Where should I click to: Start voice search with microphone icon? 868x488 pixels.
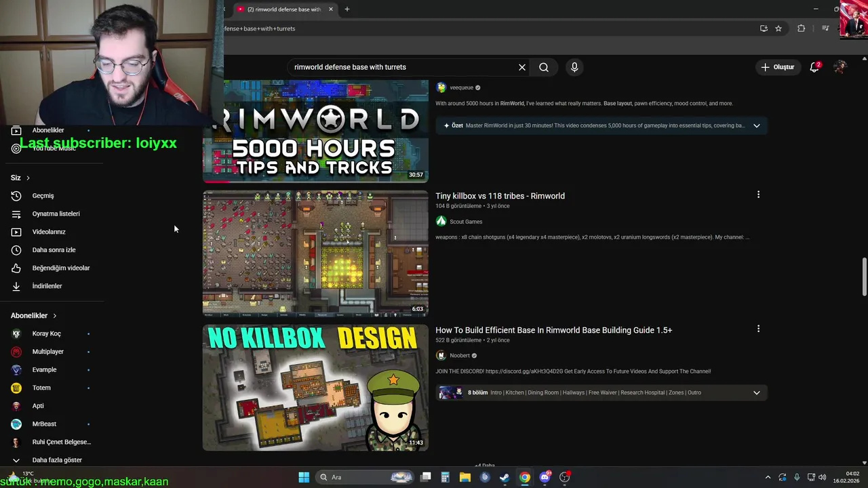click(x=574, y=67)
